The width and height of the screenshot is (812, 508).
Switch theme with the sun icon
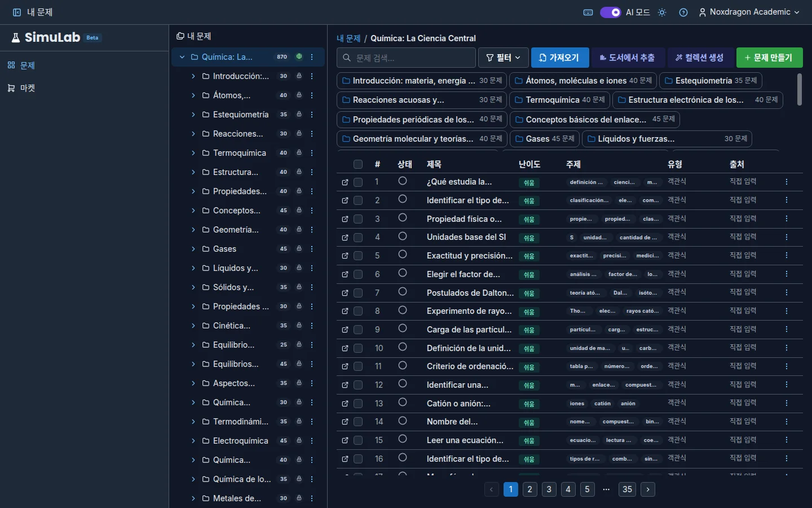point(662,12)
